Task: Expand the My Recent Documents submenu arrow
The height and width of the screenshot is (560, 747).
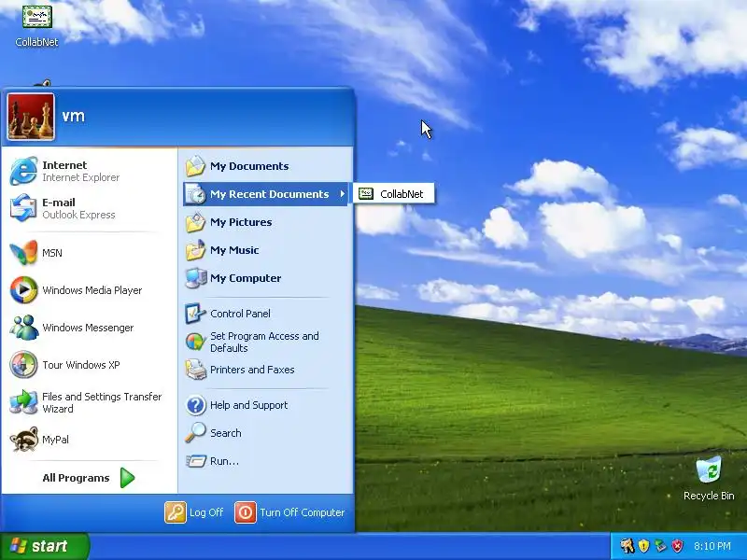Action: pos(342,194)
